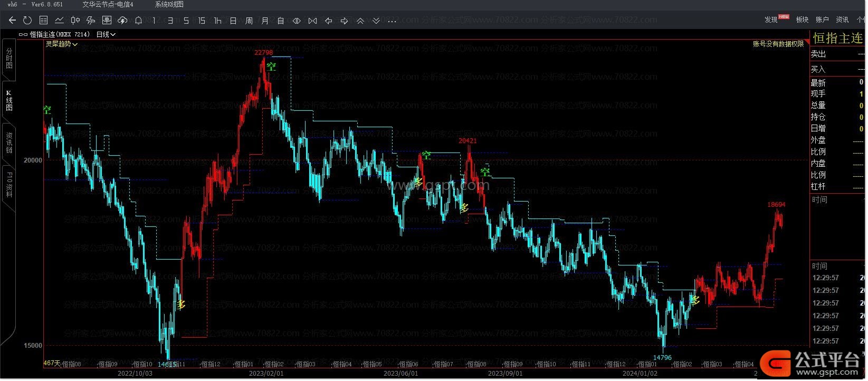Viewport: 868px width, 381px height.
Task: Open the 资讯 menu
Action: coord(842,20)
